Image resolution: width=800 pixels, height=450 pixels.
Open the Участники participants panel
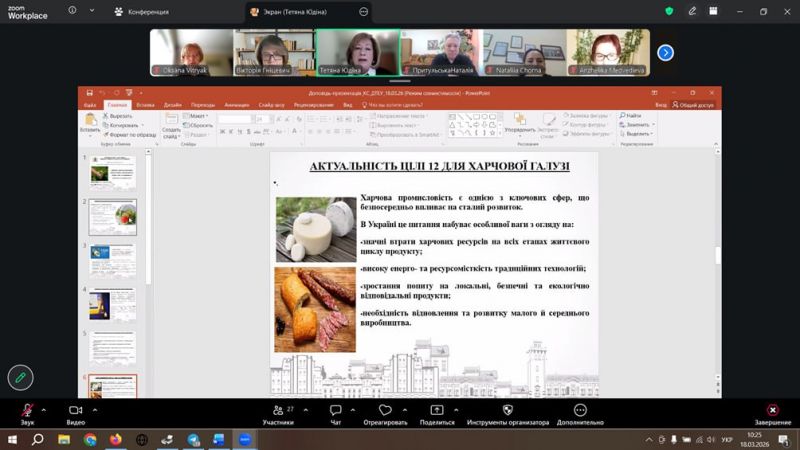278,411
